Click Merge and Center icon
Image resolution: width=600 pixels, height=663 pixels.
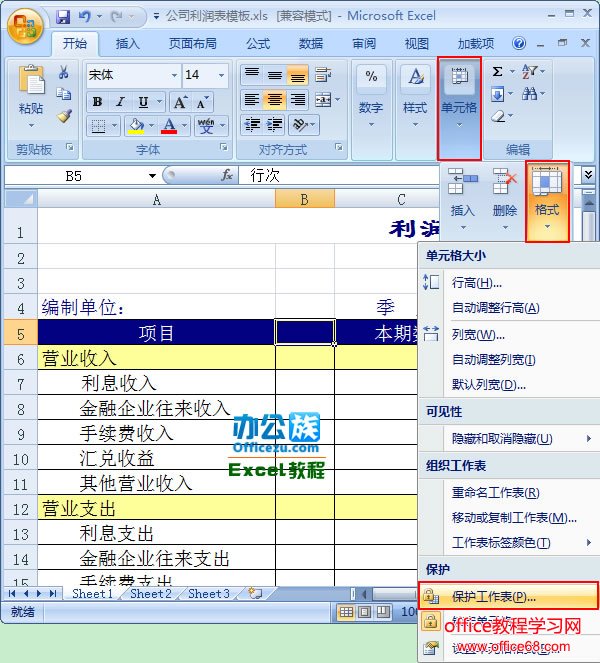click(323, 100)
